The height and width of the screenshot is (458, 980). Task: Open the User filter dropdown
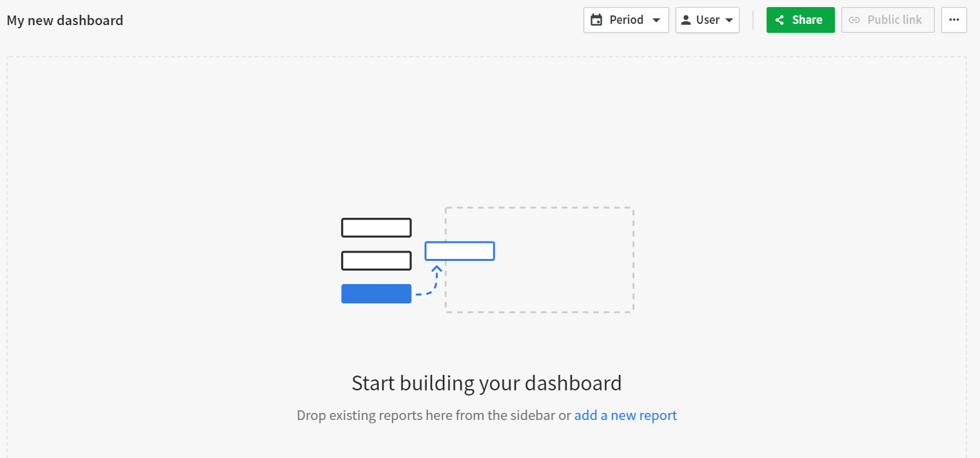pyautogui.click(x=707, y=20)
